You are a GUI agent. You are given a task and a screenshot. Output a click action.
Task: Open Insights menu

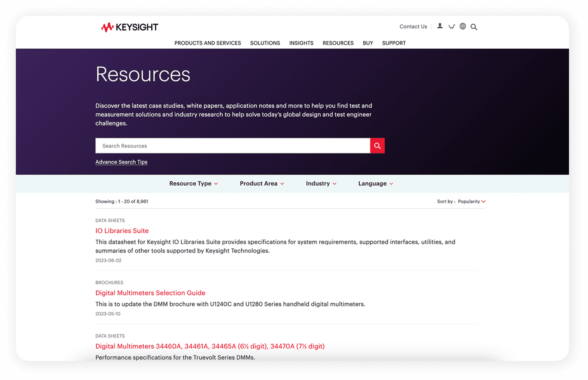click(301, 43)
